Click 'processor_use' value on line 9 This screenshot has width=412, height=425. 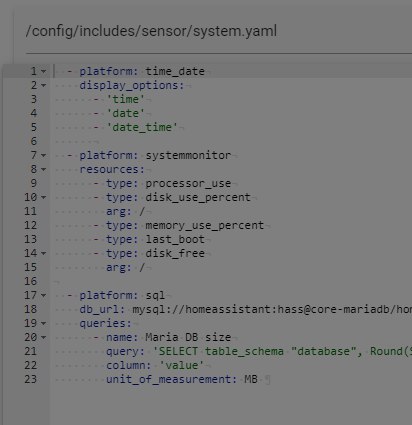pos(188,183)
